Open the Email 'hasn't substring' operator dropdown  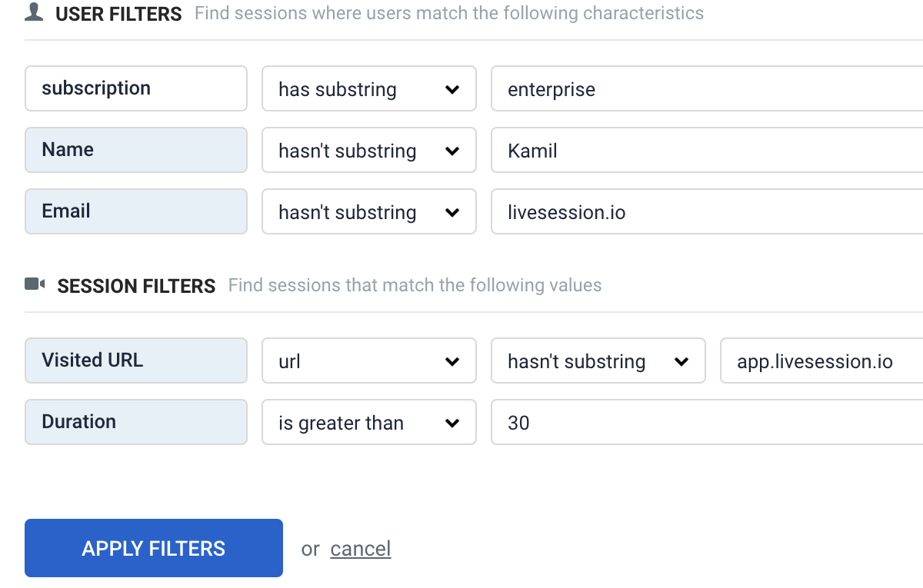point(368,212)
